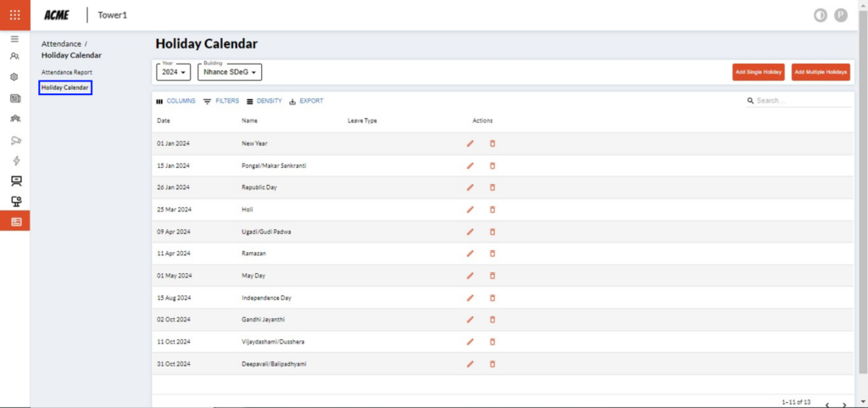The height and width of the screenshot is (408, 868).
Task: Click the lightning bolt icon in sidebar
Action: [x=15, y=160]
